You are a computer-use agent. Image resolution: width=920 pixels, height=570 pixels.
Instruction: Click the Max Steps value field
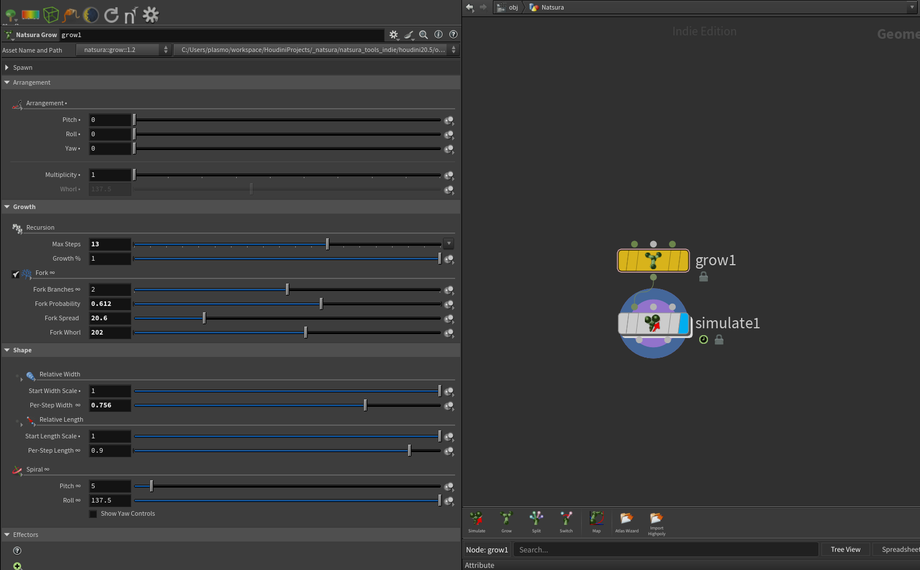(x=110, y=244)
